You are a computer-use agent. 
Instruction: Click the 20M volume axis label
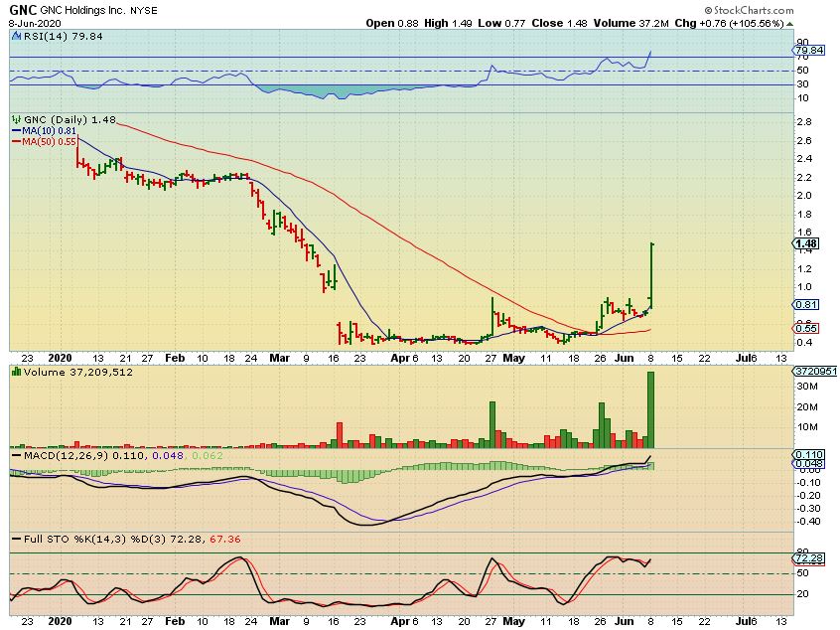click(x=807, y=407)
